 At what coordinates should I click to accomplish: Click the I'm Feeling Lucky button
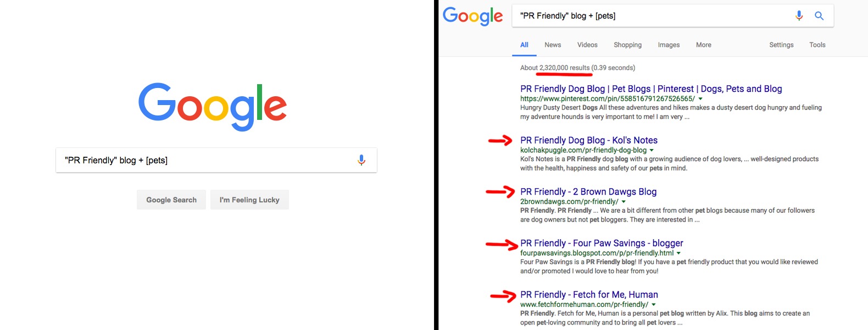(249, 200)
